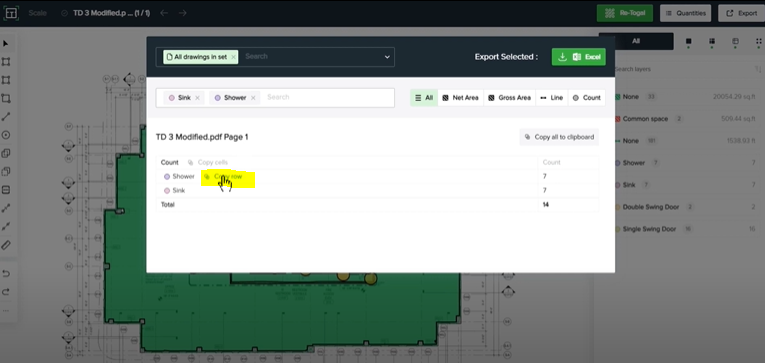The width and height of the screenshot is (765, 363).
Task: Click the Togal app logo icon
Action: tap(11, 13)
